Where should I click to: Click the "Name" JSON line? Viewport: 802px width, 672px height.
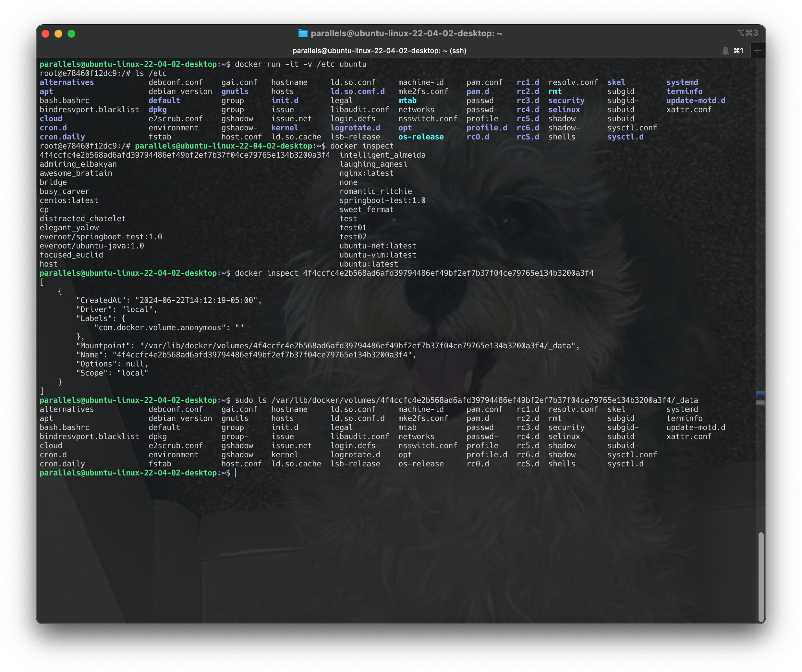point(246,355)
